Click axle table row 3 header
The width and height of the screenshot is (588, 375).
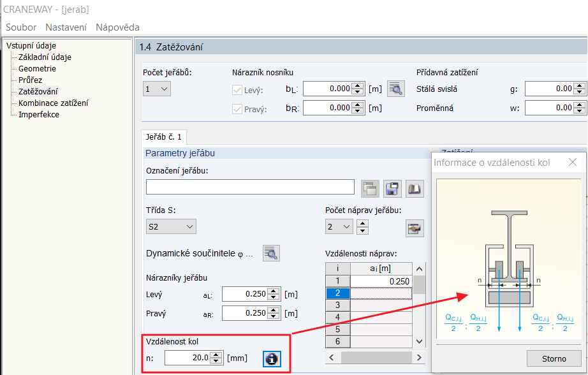337,305
